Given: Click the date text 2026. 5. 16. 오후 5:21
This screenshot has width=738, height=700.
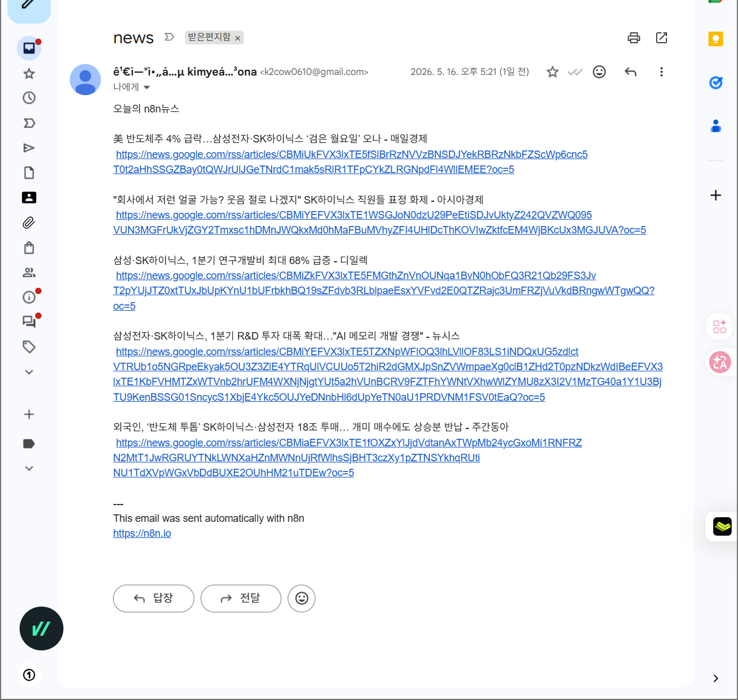Looking at the screenshot, I should tap(454, 72).
